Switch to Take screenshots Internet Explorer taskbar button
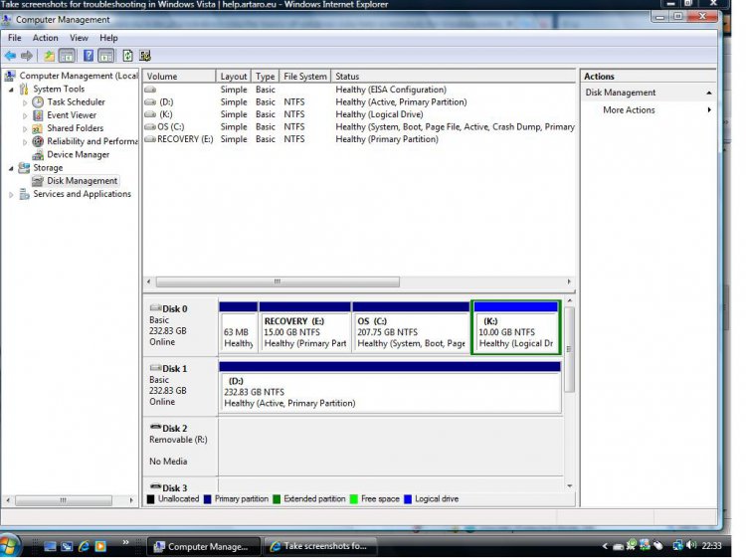This screenshot has width=746, height=560. point(321,546)
